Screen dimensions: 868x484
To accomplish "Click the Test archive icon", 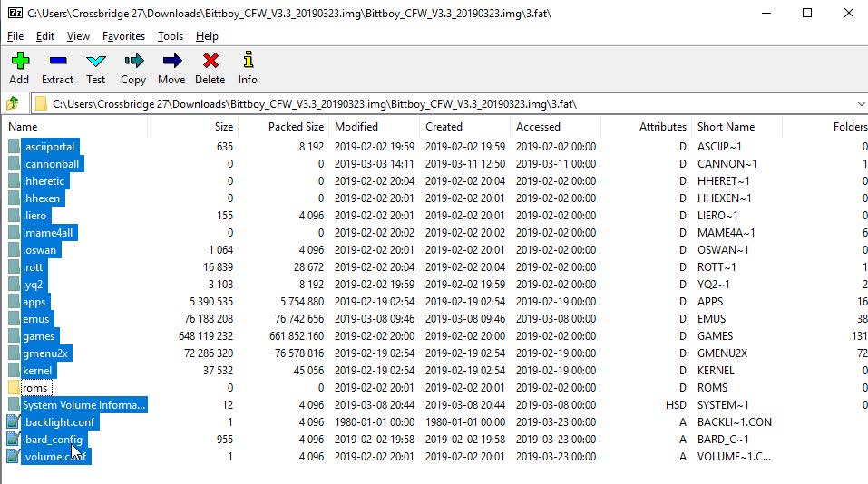I will tap(96, 61).
